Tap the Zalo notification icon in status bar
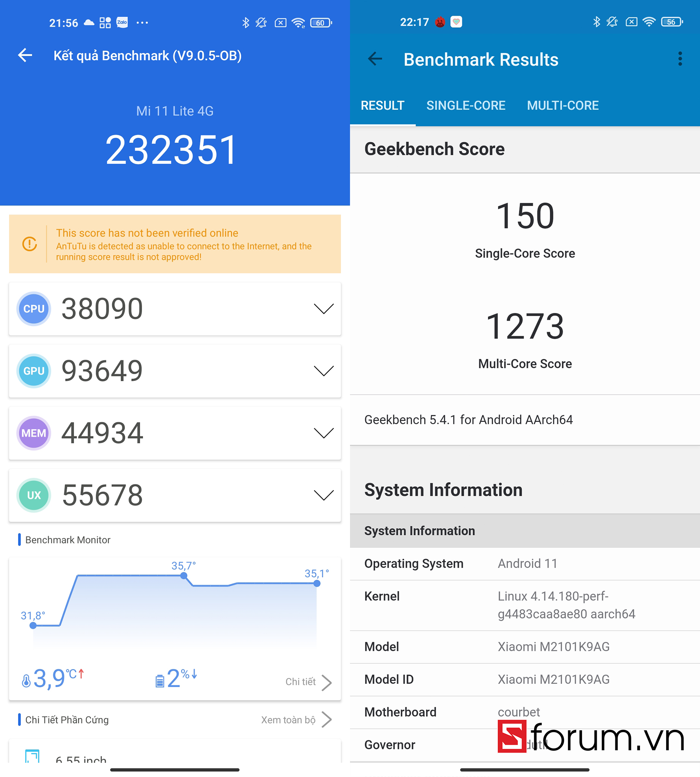 [x=122, y=22]
